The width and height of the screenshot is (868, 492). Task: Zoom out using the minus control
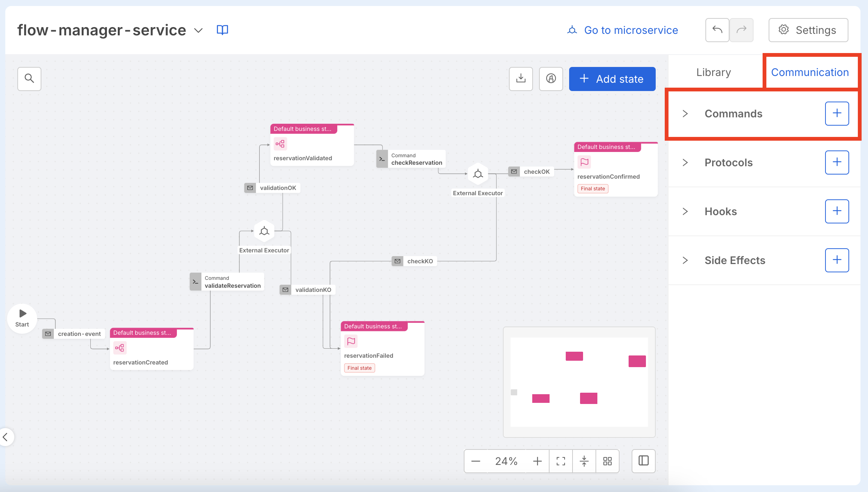click(x=475, y=461)
